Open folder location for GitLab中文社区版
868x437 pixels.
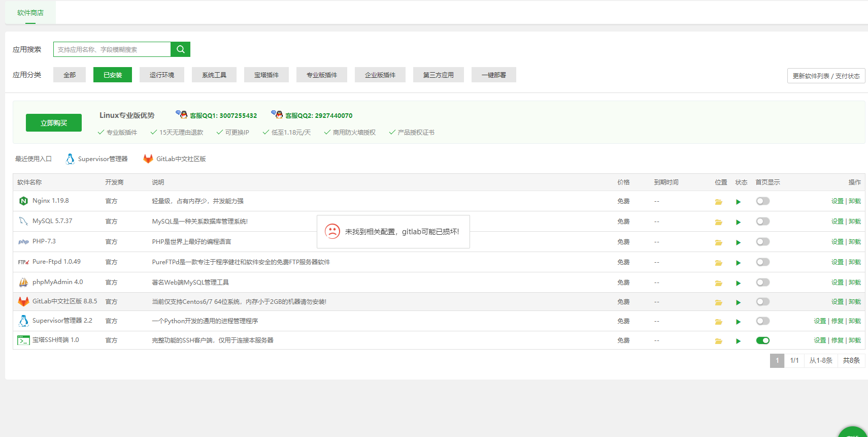pyautogui.click(x=718, y=302)
